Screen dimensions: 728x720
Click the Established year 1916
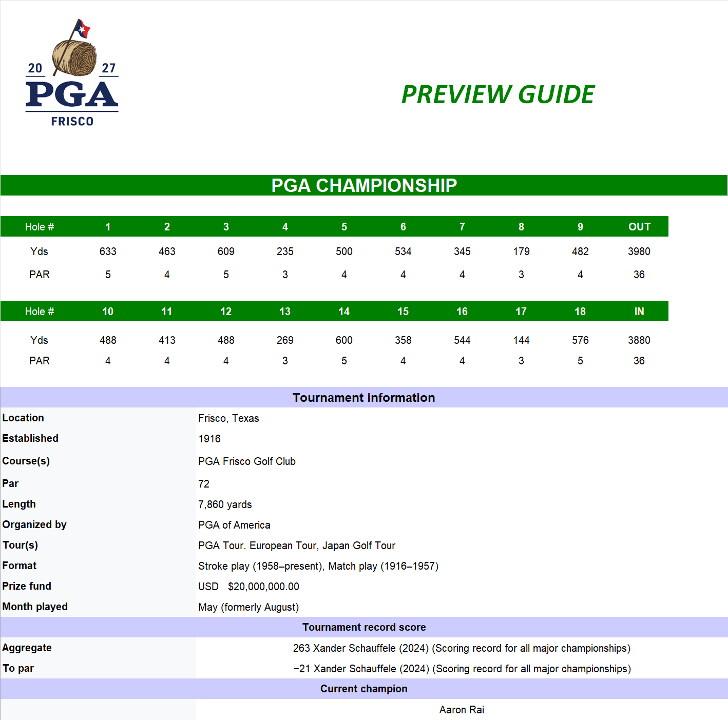(209, 439)
